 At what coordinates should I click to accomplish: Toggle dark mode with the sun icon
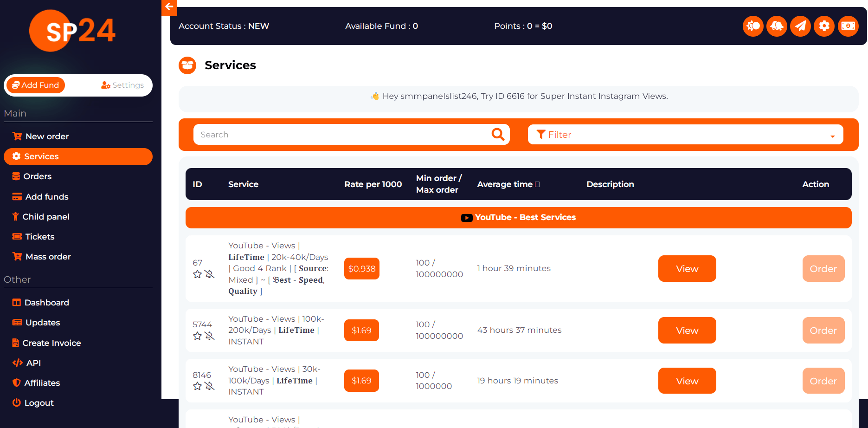pos(753,26)
